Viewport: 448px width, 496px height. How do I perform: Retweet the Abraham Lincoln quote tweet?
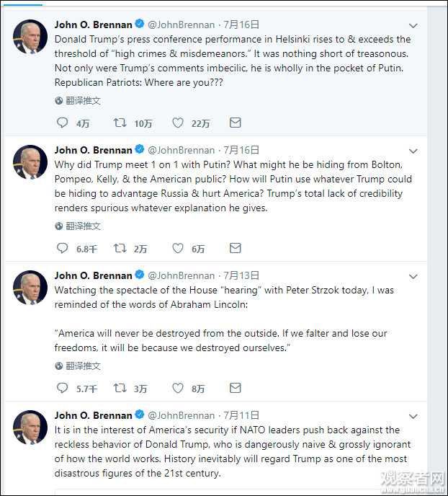(120, 389)
